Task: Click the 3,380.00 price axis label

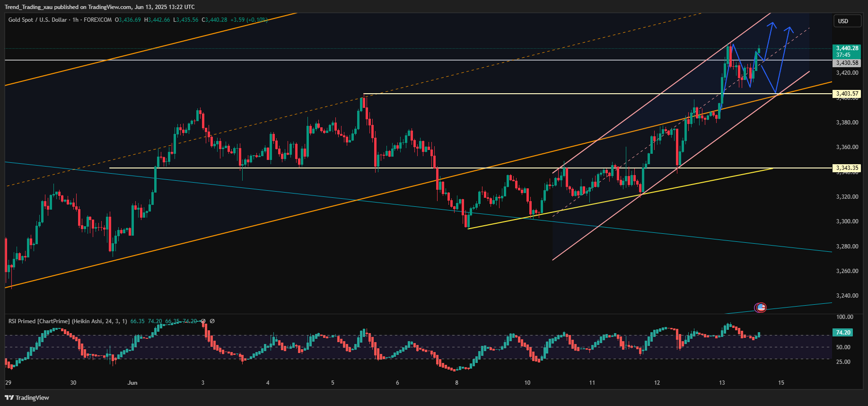Action: click(847, 123)
